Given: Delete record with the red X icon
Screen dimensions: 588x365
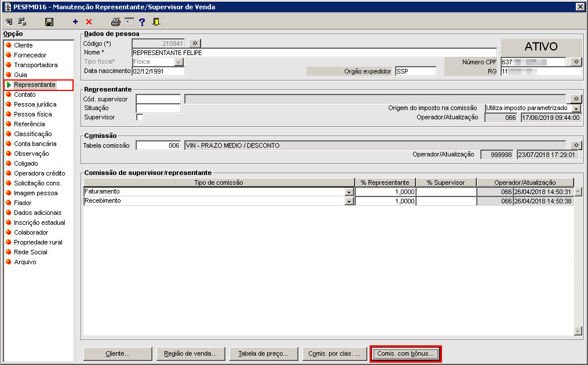Looking at the screenshot, I should tap(89, 22).
